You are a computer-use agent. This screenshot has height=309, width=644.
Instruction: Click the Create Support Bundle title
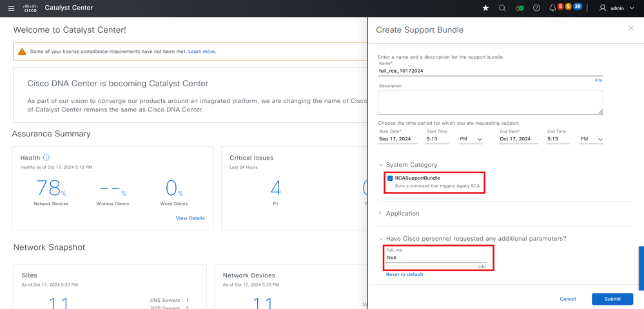tap(420, 30)
